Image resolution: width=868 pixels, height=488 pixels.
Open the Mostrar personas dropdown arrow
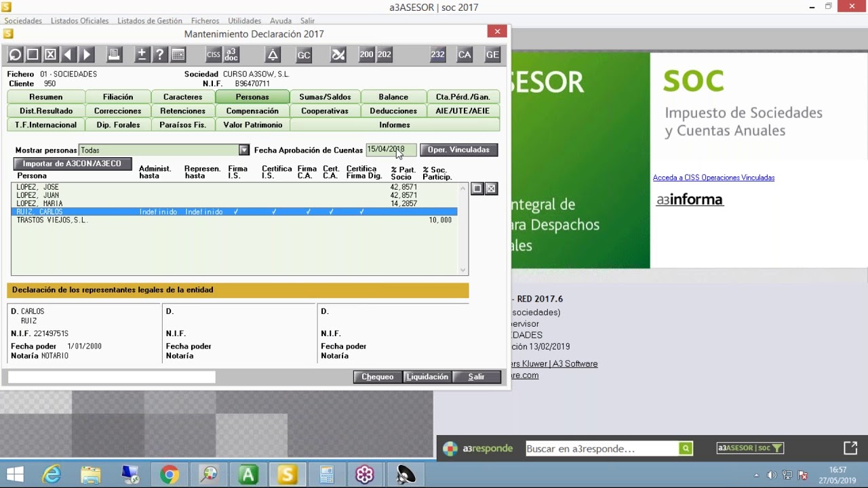pos(244,150)
